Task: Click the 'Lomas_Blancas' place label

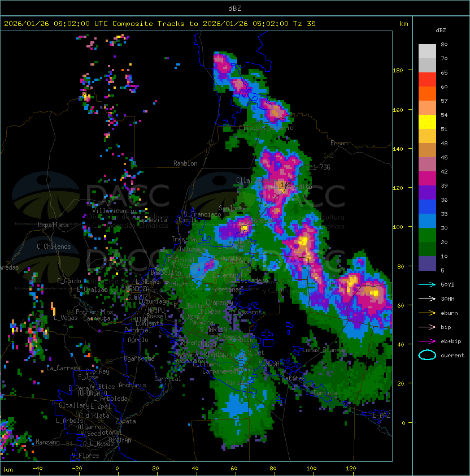Action: pos(324,350)
